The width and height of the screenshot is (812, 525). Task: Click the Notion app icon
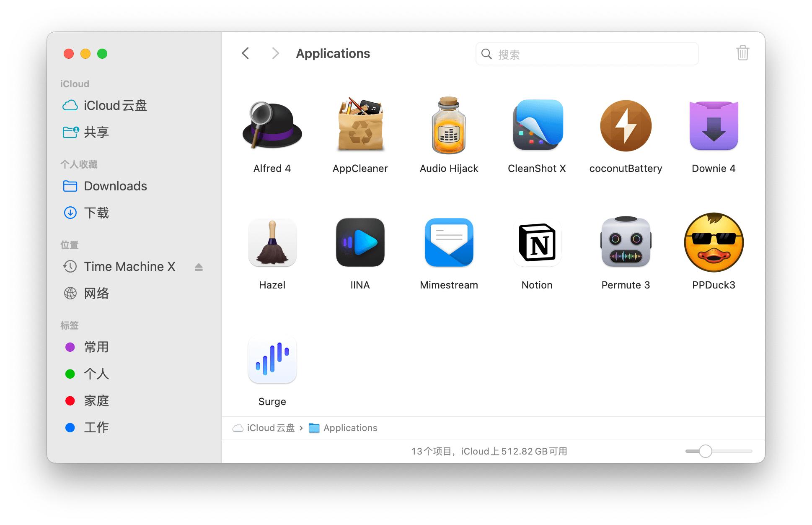coord(537,242)
